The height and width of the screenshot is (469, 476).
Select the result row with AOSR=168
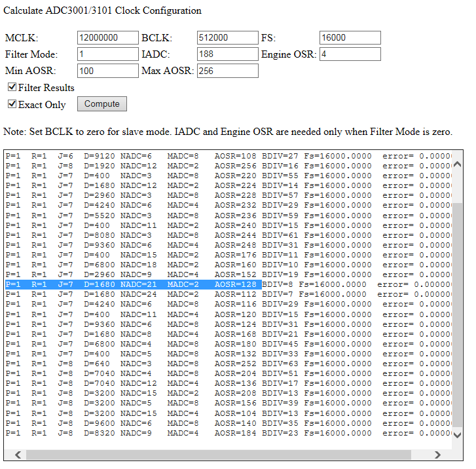coord(229,334)
